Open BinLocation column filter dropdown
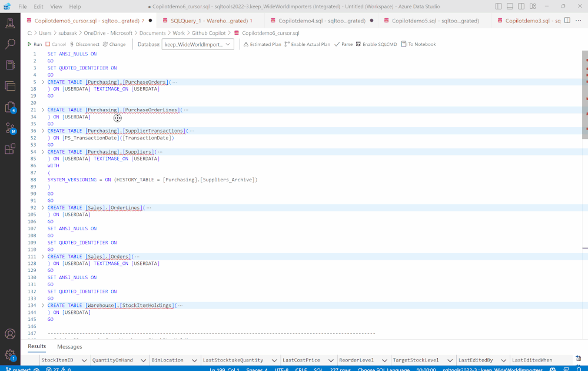Screen dimensions: 588x371 194,360
